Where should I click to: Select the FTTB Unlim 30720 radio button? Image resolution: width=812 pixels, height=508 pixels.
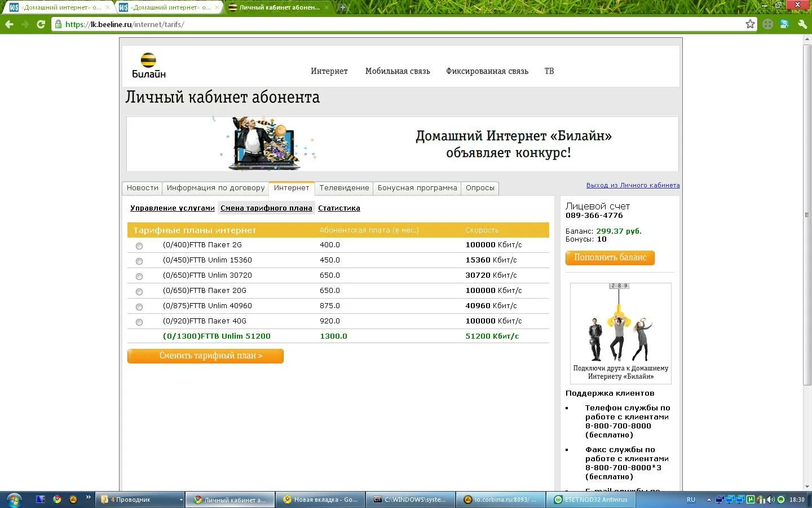click(x=139, y=277)
